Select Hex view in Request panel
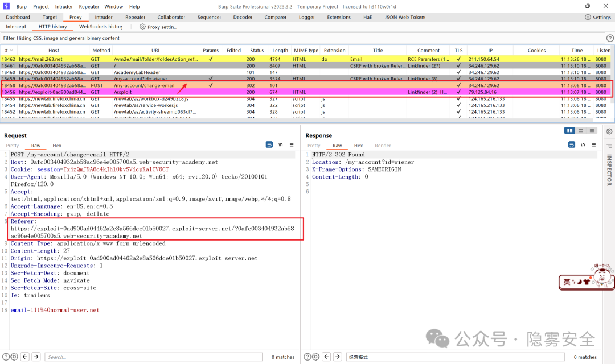 click(x=57, y=146)
